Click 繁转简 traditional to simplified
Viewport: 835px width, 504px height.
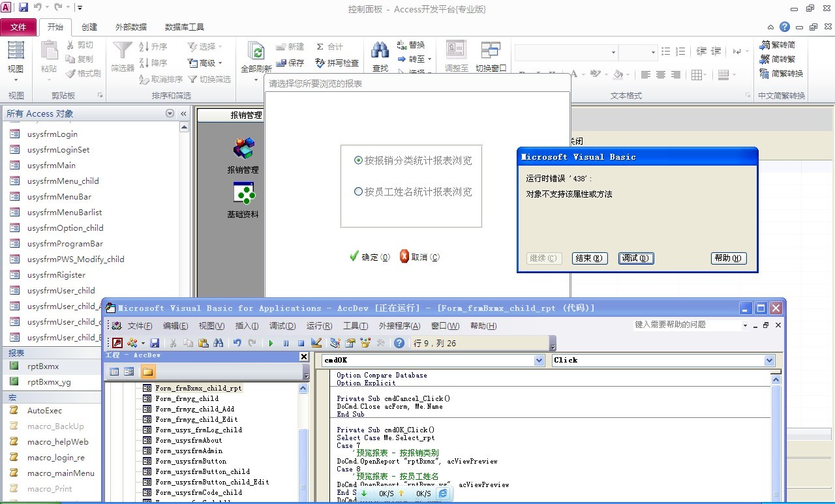tap(778, 45)
